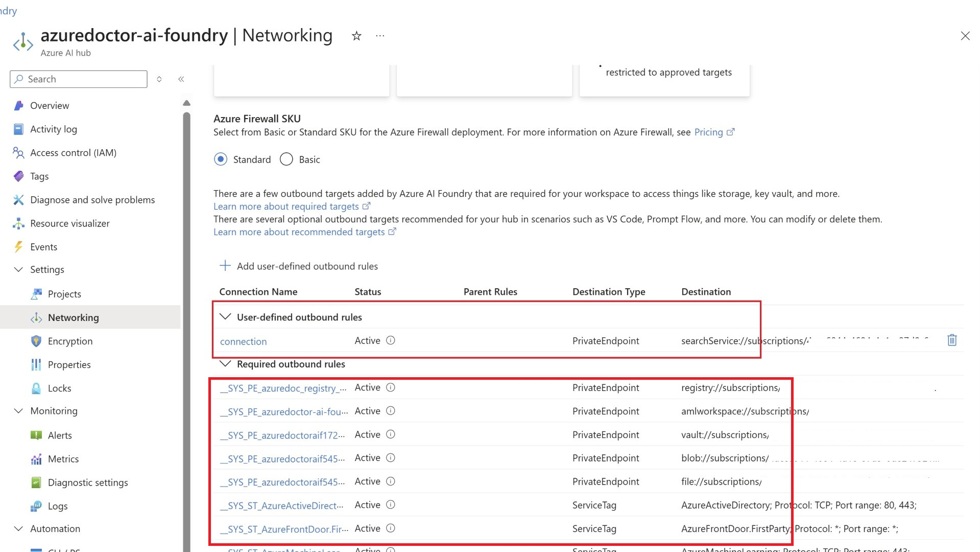Click the Access control (IAM) icon
Image resolution: width=980 pixels, height=552 pixels.
[x=18, y=153]
